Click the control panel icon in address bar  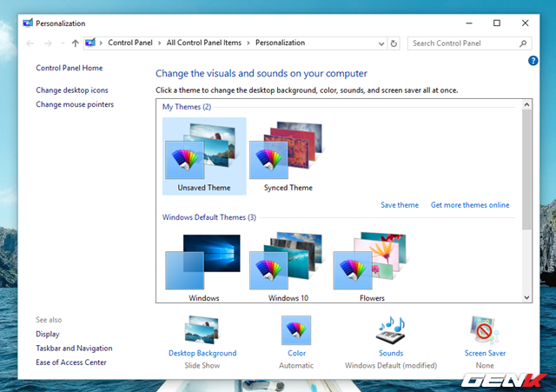(x=90, y=43)
